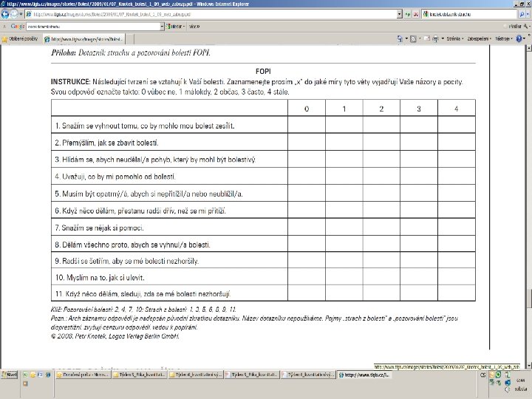This screenshot has width=532, height=399.
Task: Click the Home icon in command bar
Action: coord(400,39)
